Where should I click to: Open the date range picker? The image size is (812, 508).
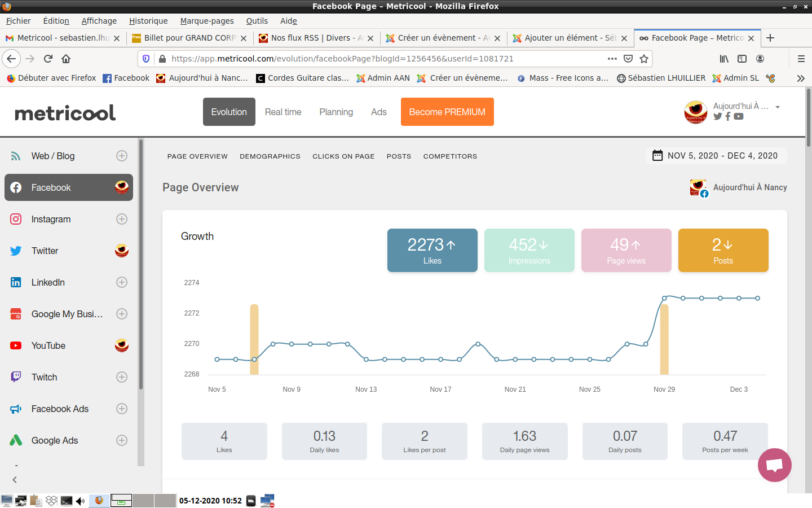pos(716,156)
